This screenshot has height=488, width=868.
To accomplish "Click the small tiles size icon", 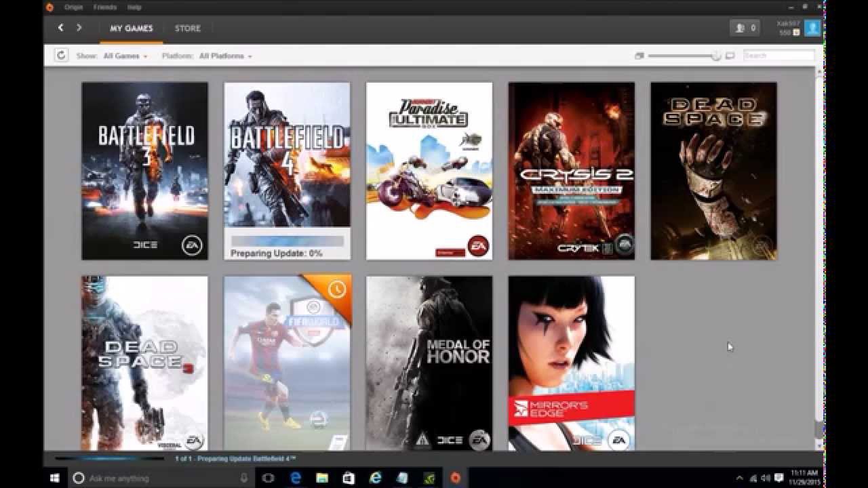I will (x=639, y=56).
